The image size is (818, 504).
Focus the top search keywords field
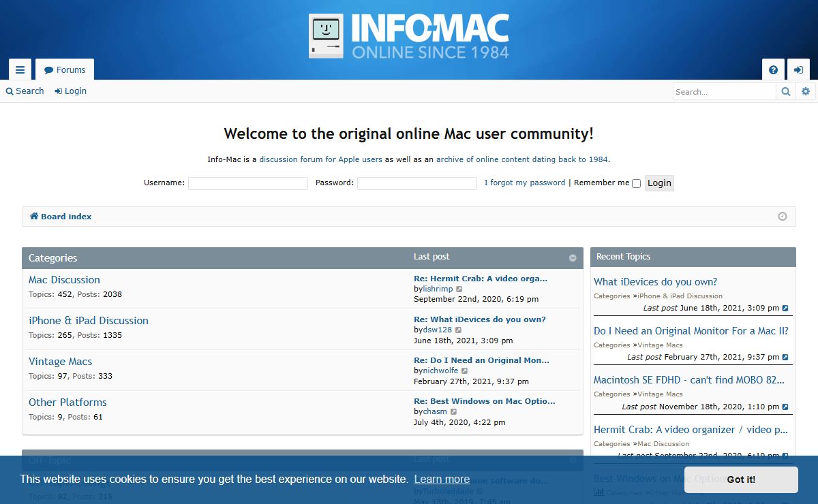click(x=725, y=91)
